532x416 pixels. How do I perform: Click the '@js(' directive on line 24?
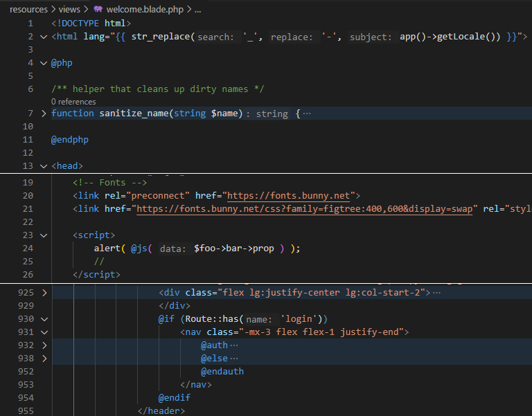tap(141, 248)
